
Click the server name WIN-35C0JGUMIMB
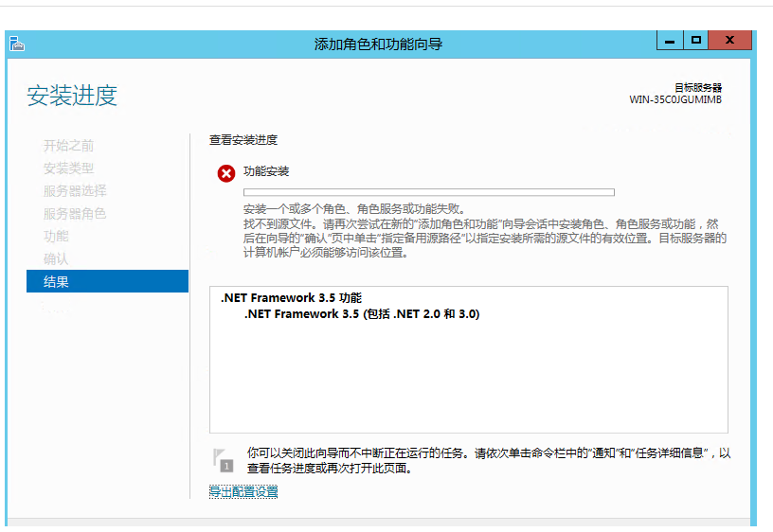pyautogui.click(x=675, y=99)
